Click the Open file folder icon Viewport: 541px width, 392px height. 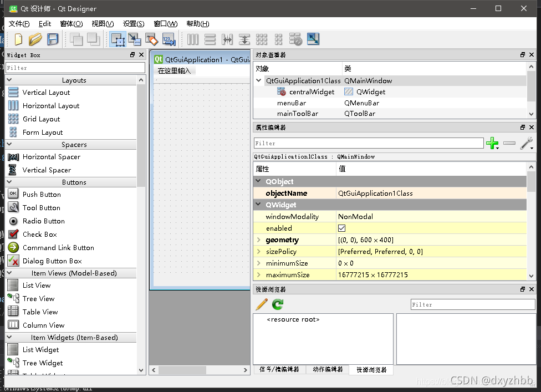pyautogui.click(x=35, y=39)
